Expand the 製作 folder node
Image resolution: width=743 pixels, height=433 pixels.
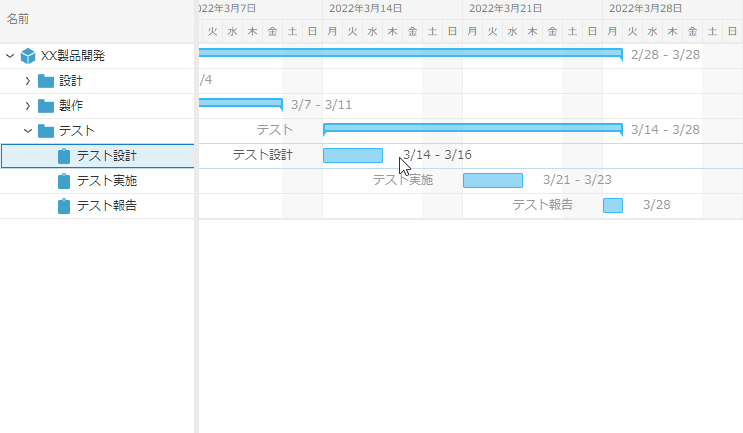click(x=28, y=106)
